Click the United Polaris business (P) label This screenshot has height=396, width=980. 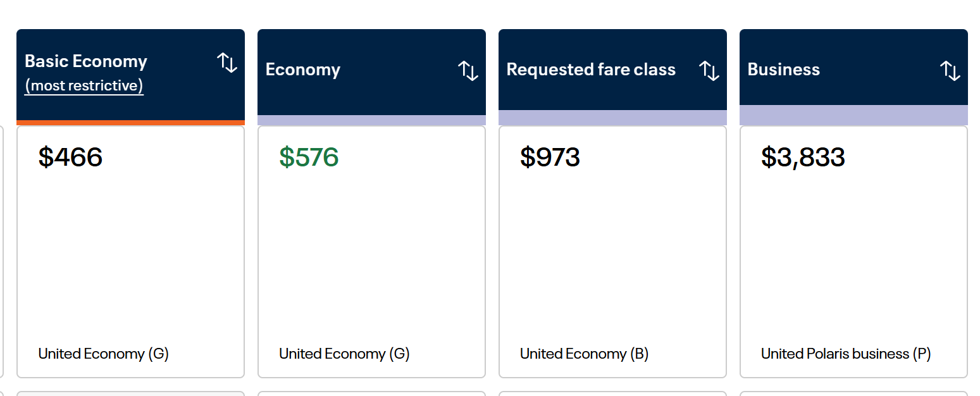846,354
